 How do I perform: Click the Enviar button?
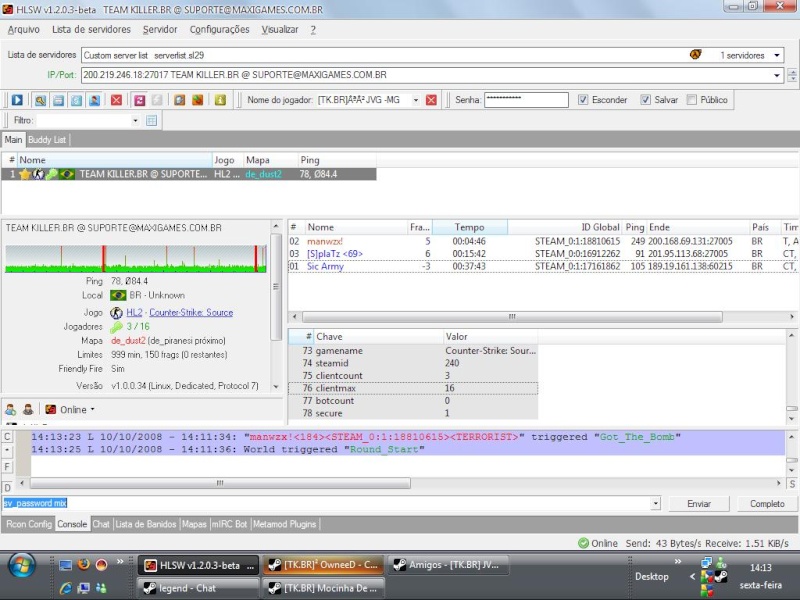(698, 504)
